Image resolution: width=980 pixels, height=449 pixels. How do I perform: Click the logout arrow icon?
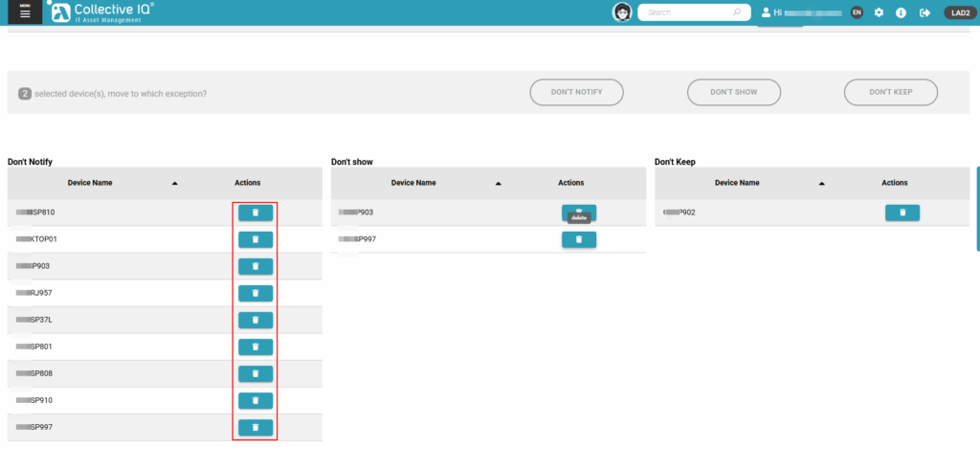924,12
